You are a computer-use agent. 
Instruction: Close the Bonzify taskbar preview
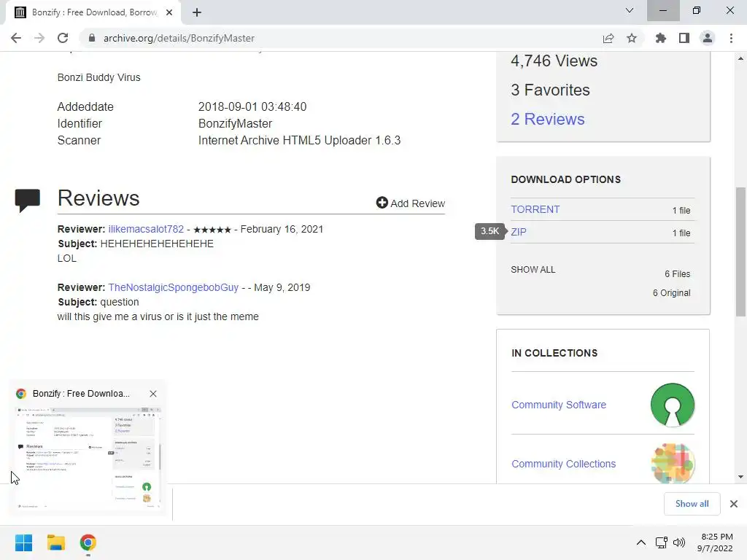coord(153,394)
